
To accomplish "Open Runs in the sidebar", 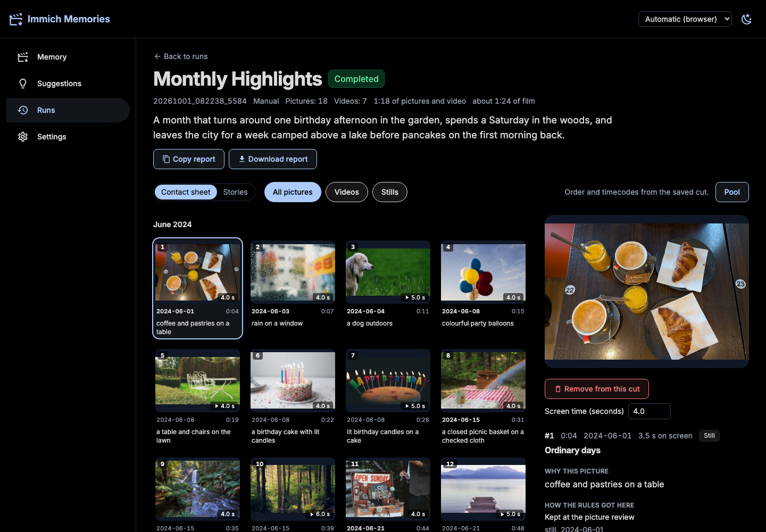I will tap(68, 110).
